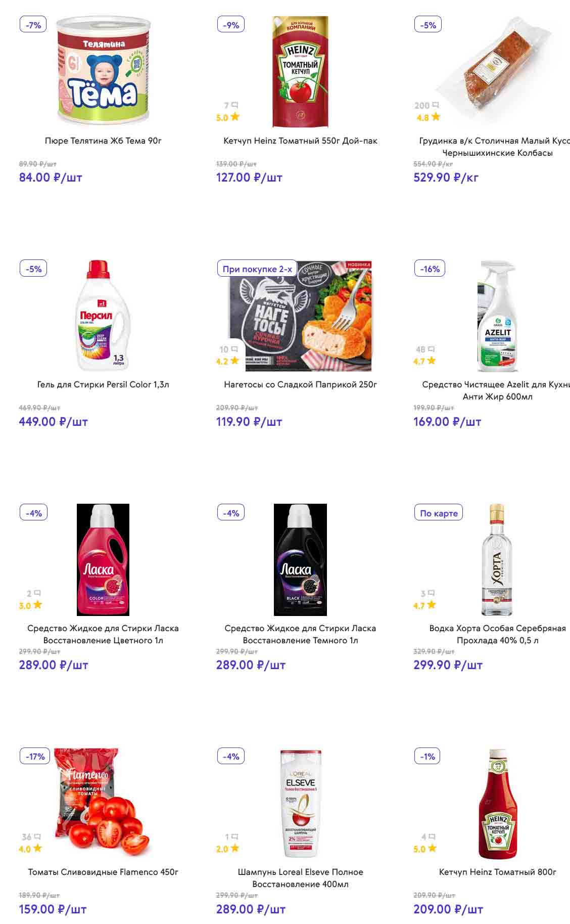Click the 119.90 ₽/шт price of Нагетосы
This screenshot has width=570, height=924.
pos(249,422)
